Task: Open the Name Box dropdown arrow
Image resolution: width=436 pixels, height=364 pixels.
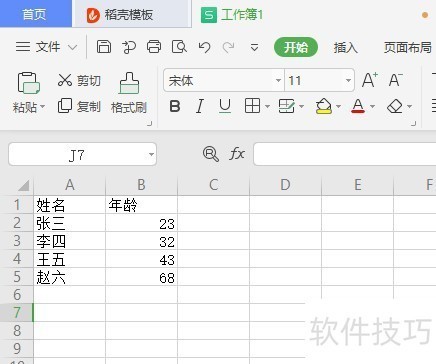Action: point(151,154)
